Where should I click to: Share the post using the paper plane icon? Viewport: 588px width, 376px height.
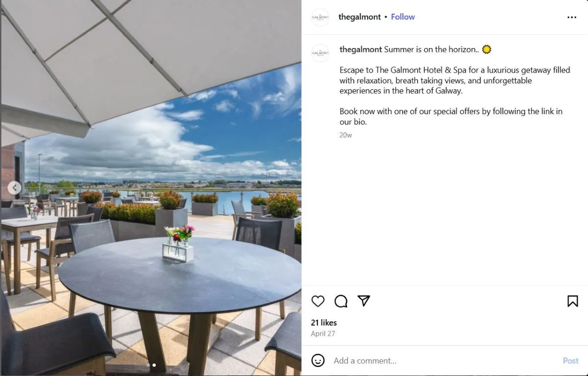tap(364, 301)
